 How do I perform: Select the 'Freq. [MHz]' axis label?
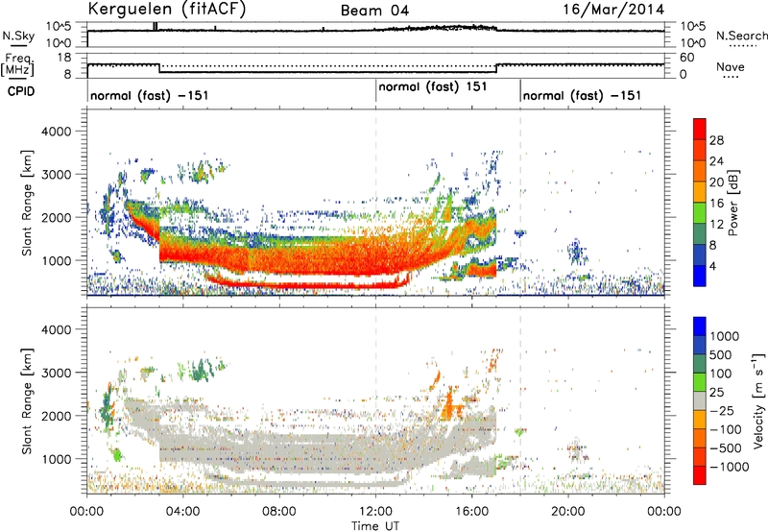pos(18,64)
